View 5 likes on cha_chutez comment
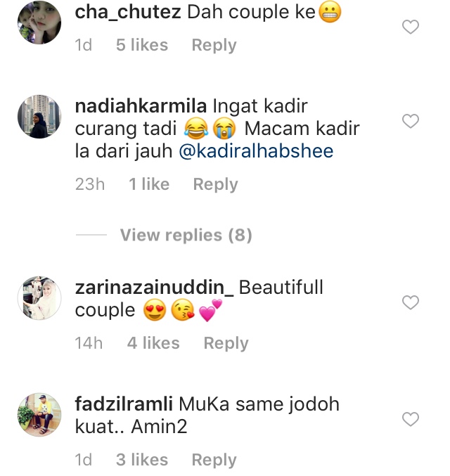This screenshot has width=450, height=476. (142, 45)
